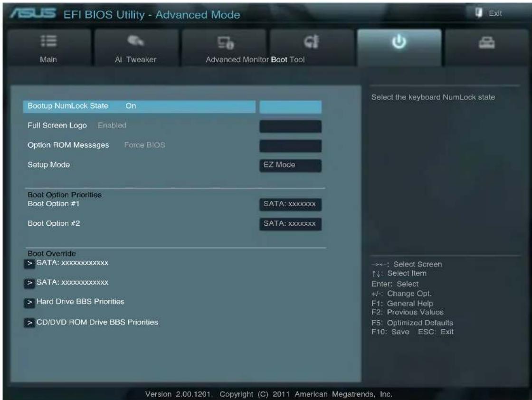Click the second SATA: xxxxxxxxxxxx override entry
Viewport: 532px width, 400px height.
73,282
